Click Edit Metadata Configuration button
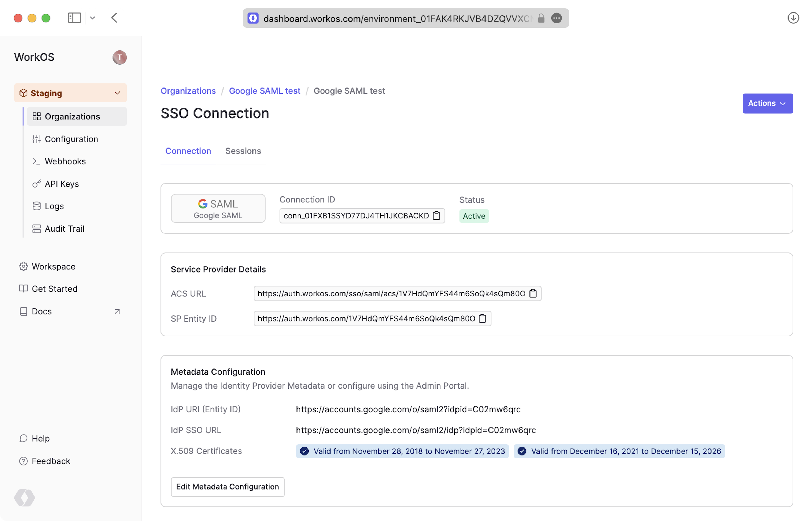The height and width of the screenshot is (521, 812). click(x=227, y=487)
